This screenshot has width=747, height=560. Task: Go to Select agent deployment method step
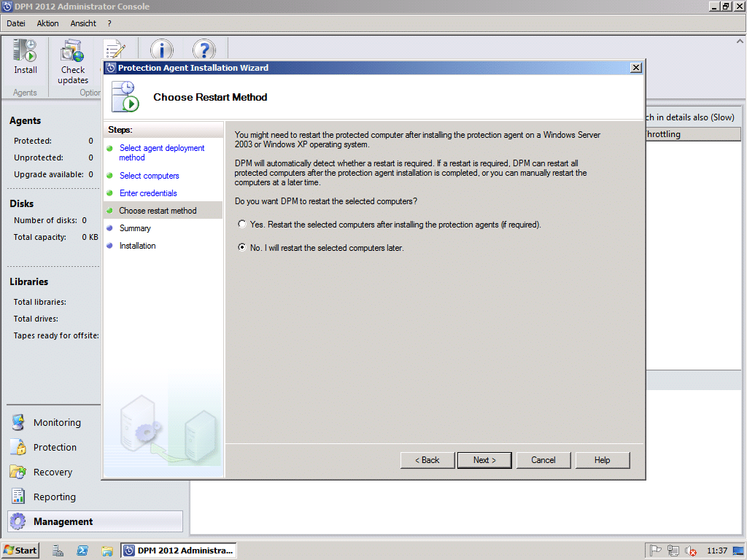pos(161,153)
